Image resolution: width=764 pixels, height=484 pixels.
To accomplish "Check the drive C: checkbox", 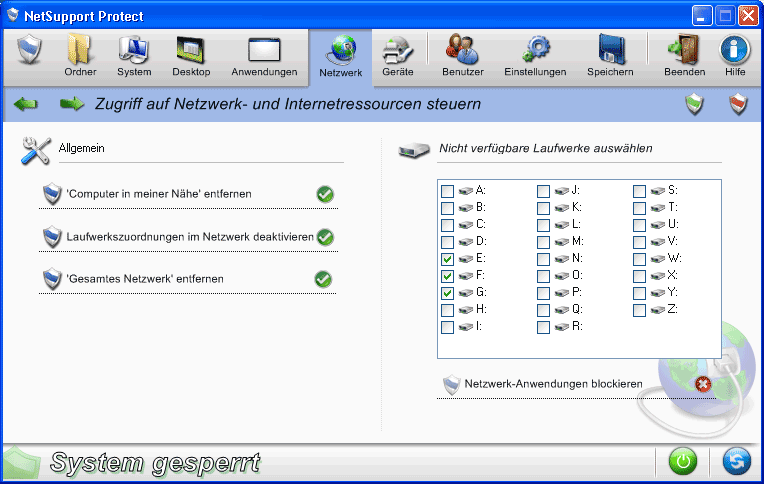I will 447,225.
